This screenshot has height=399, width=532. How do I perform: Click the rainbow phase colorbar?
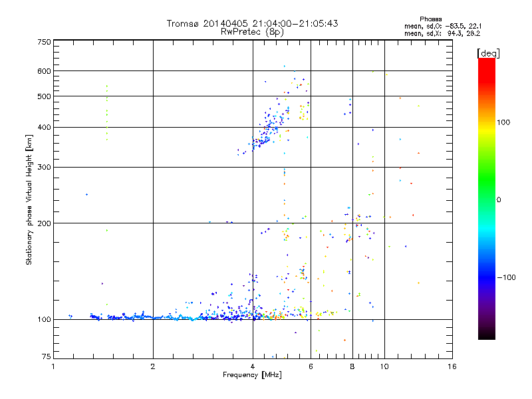tap(487, 199)
